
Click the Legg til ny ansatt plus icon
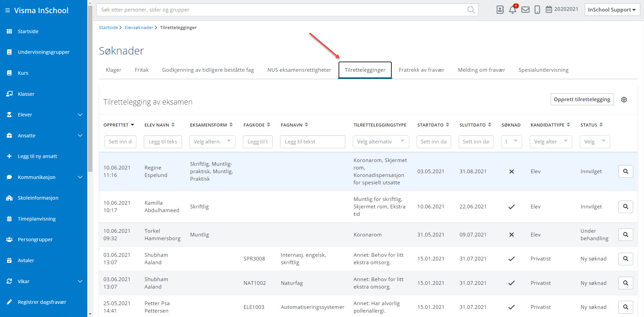click(9, 156)
